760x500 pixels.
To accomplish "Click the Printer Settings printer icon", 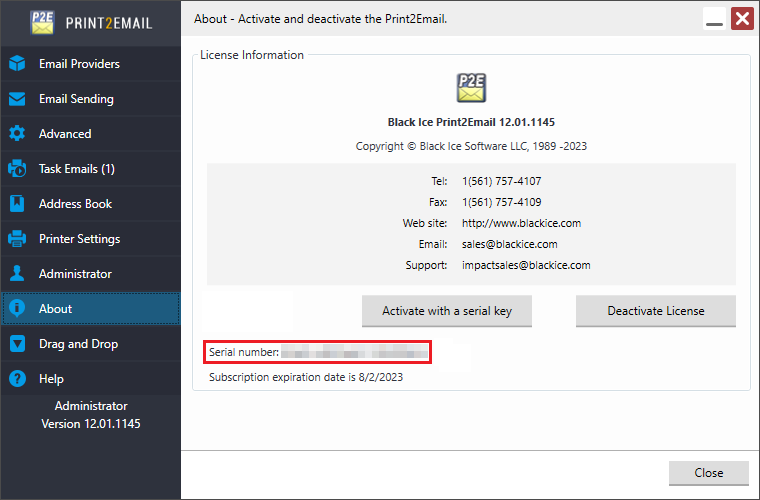I will [x=17, y=239].
